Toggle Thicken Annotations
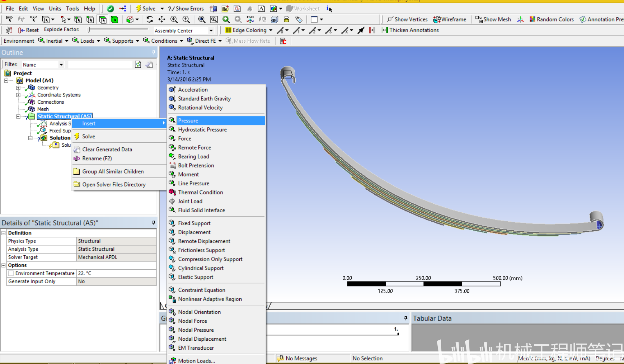This screenshot has height=364, width=624. click(x=410, y=30)
